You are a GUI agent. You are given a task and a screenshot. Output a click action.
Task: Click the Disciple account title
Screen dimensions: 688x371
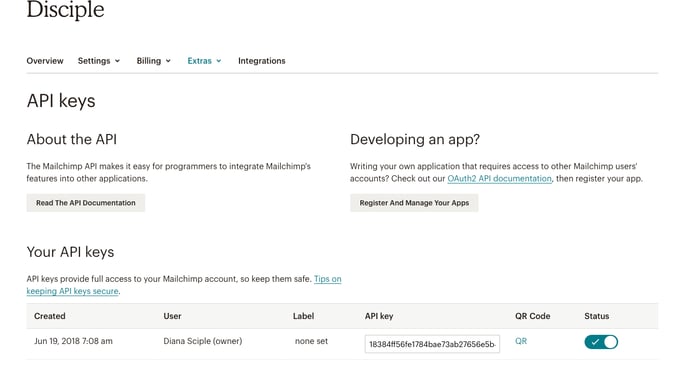[x=65, y=10]
